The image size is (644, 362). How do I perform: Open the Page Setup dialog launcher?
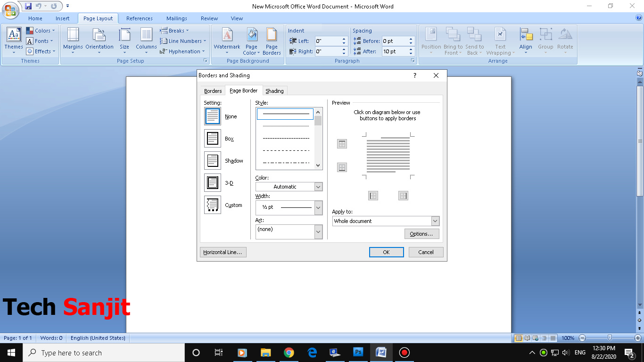[x=205, y=61]
